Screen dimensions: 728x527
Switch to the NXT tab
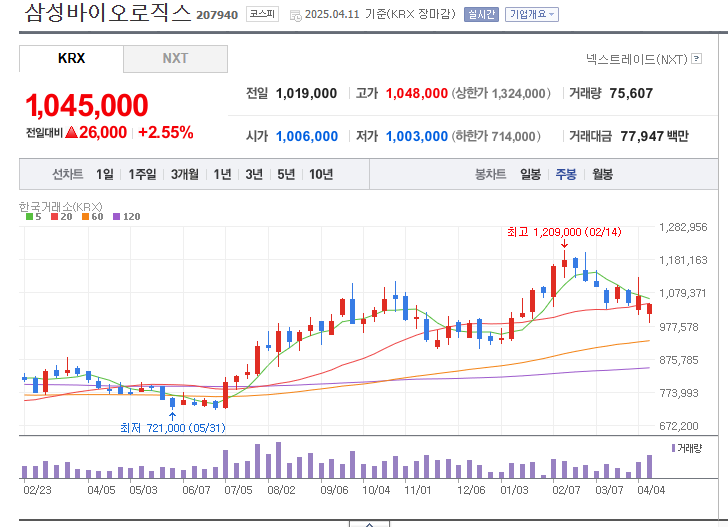pyautogui.click(x=176, y=59)
